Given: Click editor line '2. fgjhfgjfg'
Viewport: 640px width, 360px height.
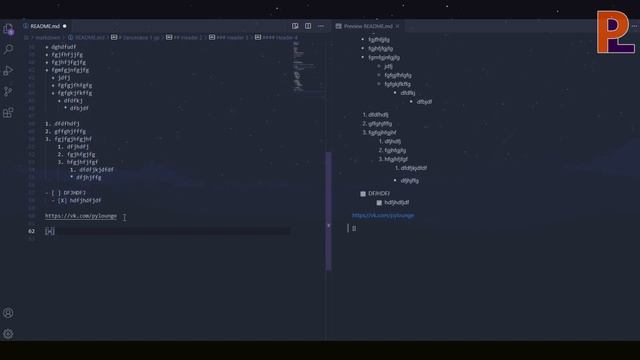Looking at the screenshot, I should click(x=76, y=155).
